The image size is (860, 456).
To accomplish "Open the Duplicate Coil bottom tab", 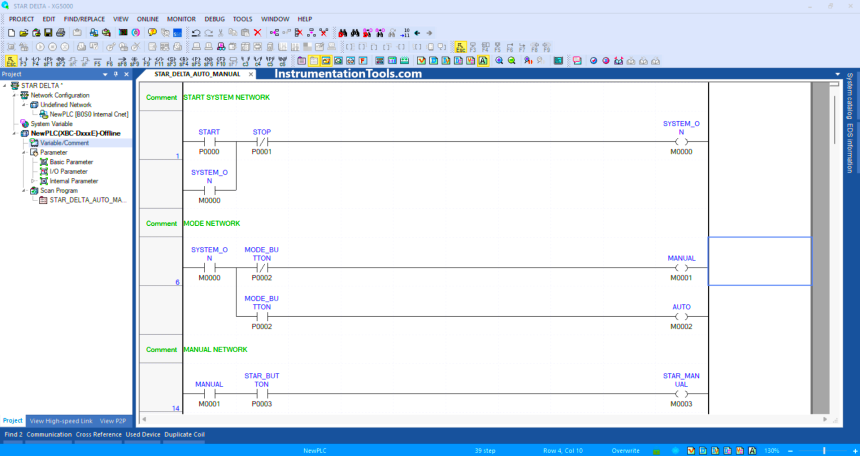I will pos(184,435).
